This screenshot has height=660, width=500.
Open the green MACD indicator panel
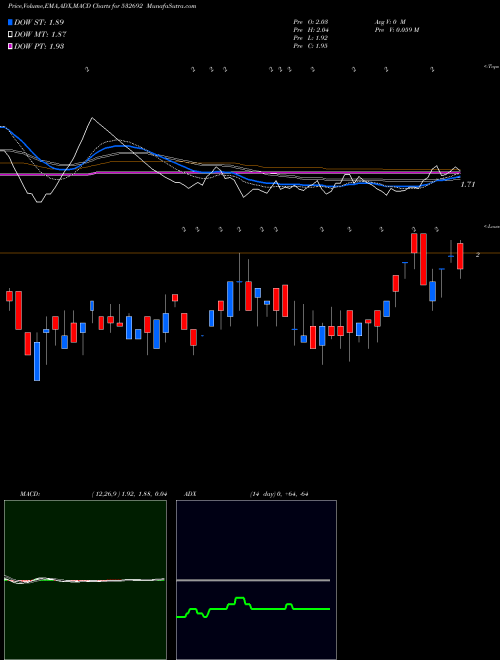click(85, 580)
